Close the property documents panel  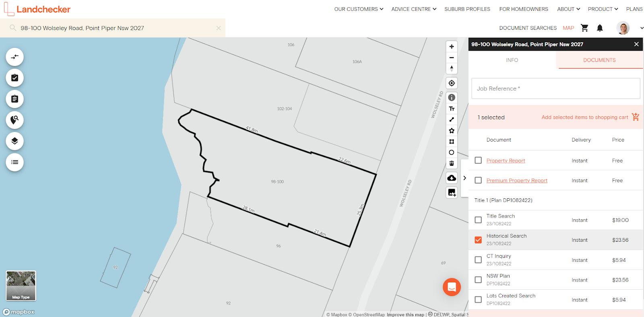(x=636, y=44)
